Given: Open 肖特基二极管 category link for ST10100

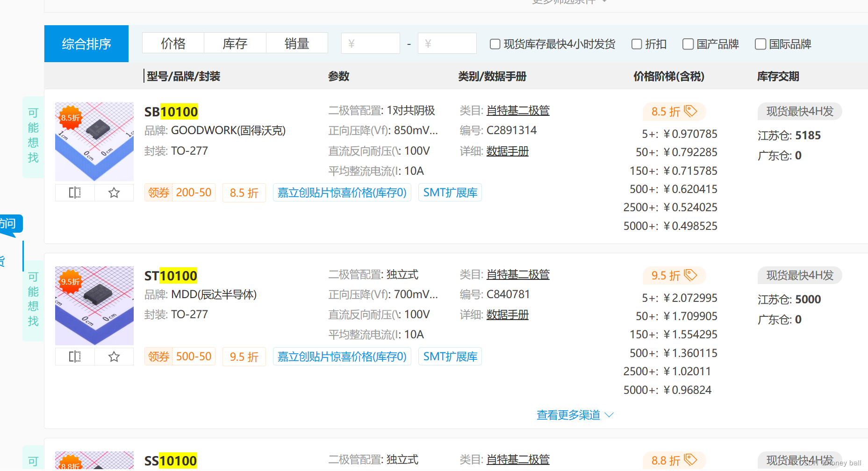Looking at the screenshot, I should pyautogui.click(x=518, y=274).
